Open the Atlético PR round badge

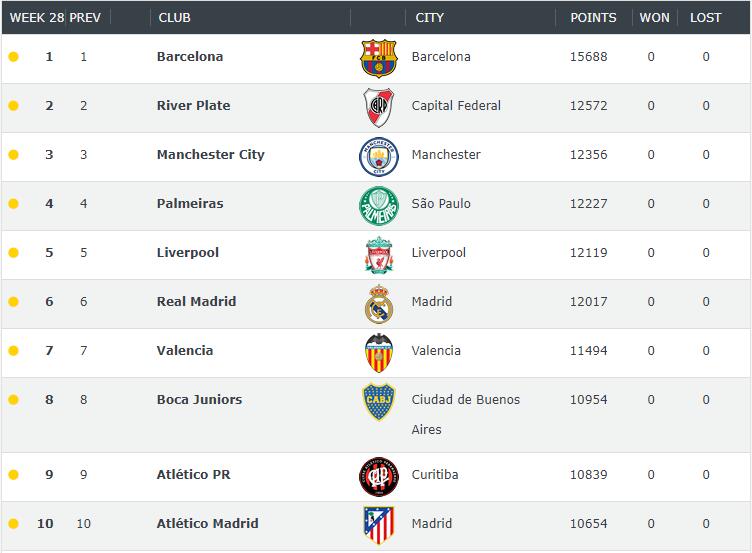point(378,477)
